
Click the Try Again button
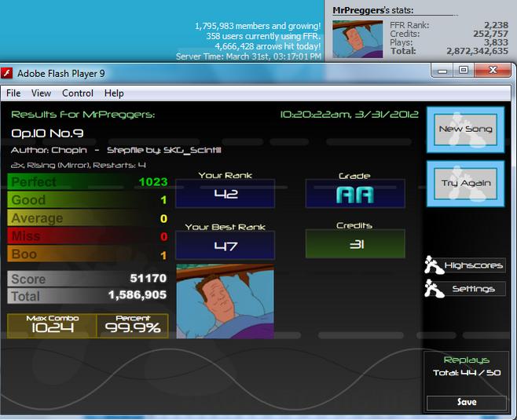[x=465, y=184]
